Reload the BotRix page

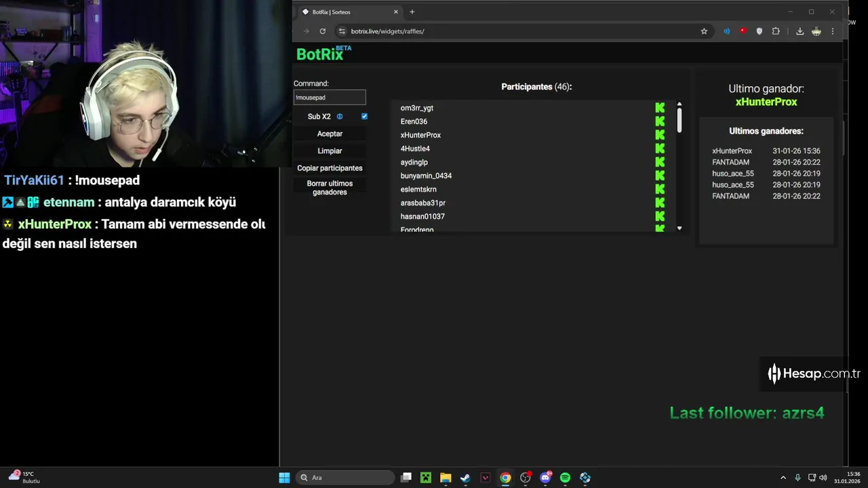click(323, 31)
